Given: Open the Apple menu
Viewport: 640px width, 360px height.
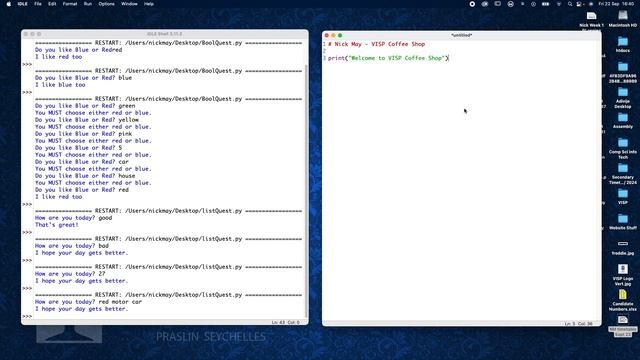Looking at the screenshot, I should (x=9, y=4).
